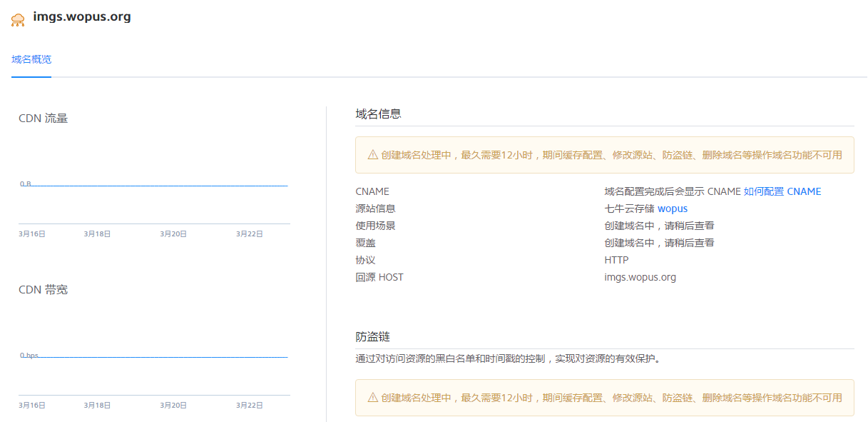Click the cloud icon beside imgs.wopus.org
This screenshot has height=422, width=868.
tap(19, 19)
